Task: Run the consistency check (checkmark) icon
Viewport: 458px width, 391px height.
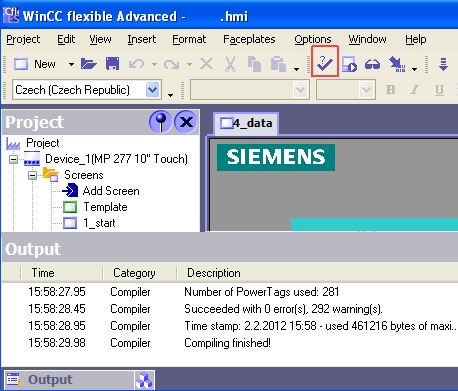Action: tap(325, 62)
